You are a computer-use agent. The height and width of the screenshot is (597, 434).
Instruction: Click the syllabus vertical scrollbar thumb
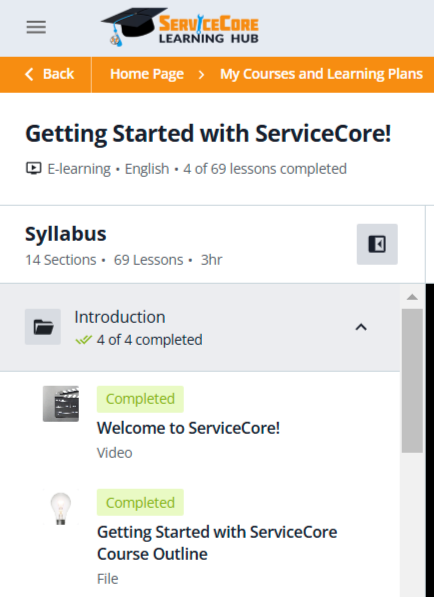point(412,381)
